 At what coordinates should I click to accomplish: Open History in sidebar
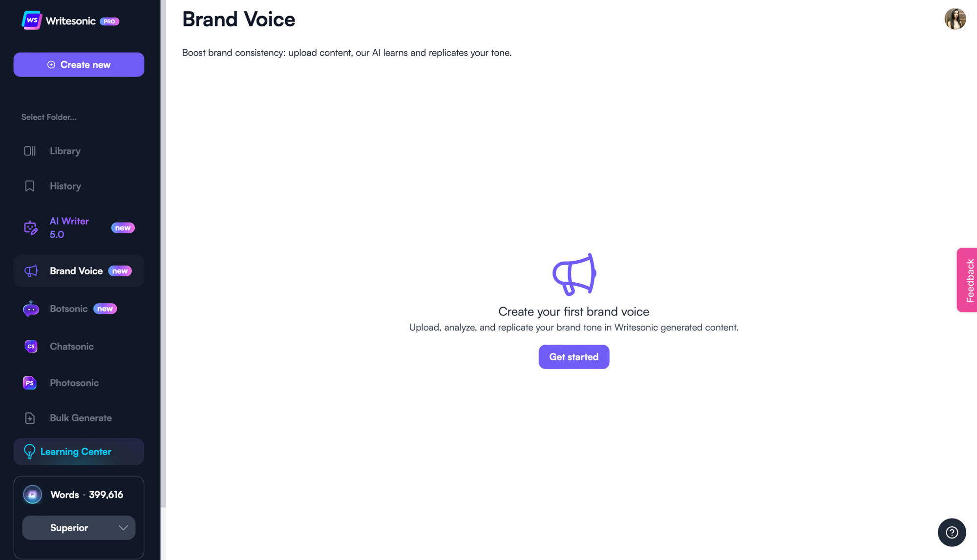click(x=65, y=187)
